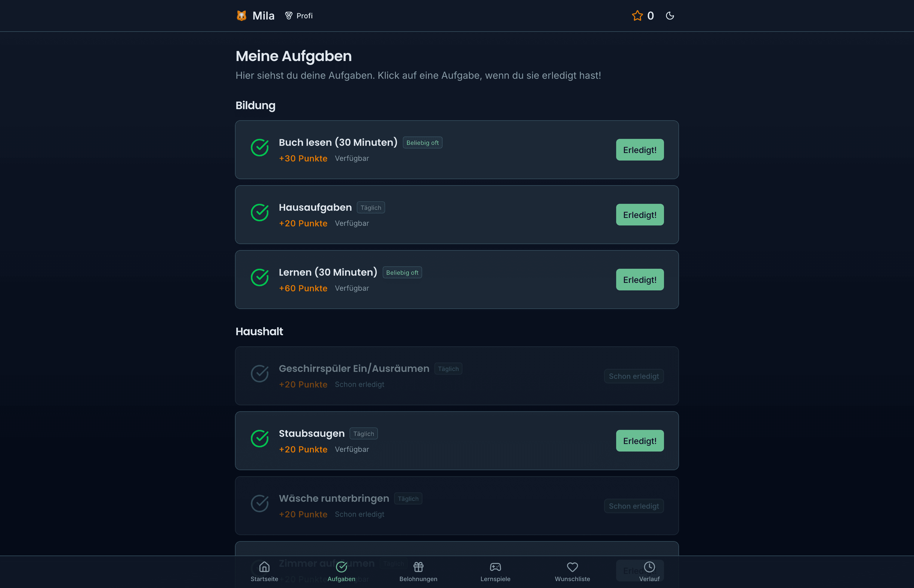Viewport: 914px width, 588px height.
Task: Open the Verlauf clock icon
Action: click(x=650, y=567)
